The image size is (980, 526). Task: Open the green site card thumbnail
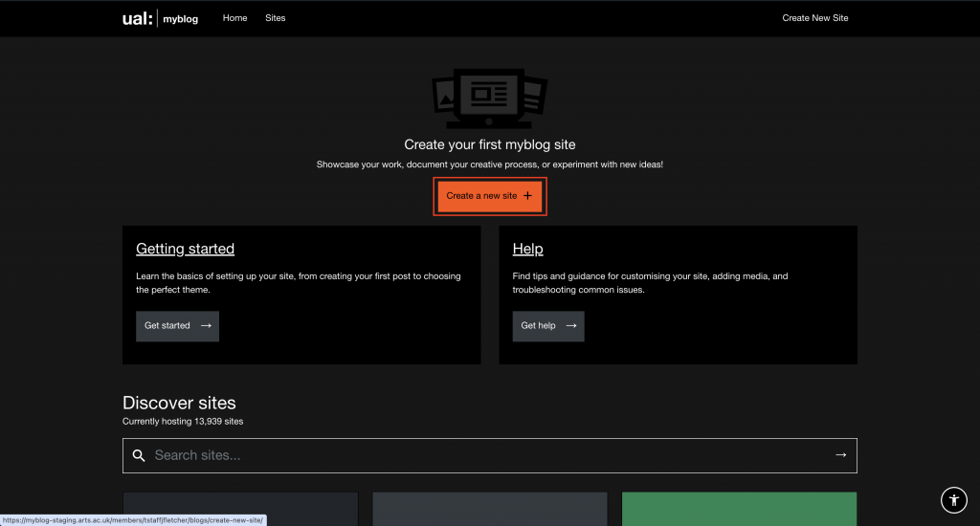(x=739, y=509)
